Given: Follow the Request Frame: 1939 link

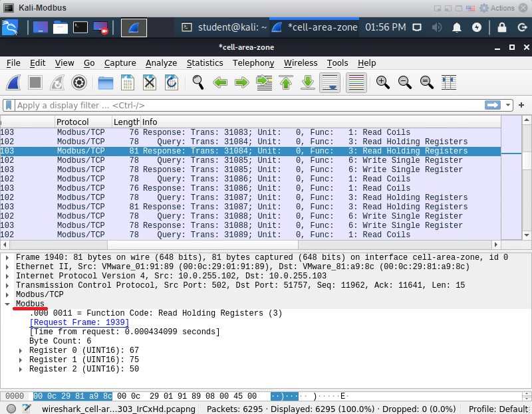Looking at the screenshot, I should click(79, 322).
